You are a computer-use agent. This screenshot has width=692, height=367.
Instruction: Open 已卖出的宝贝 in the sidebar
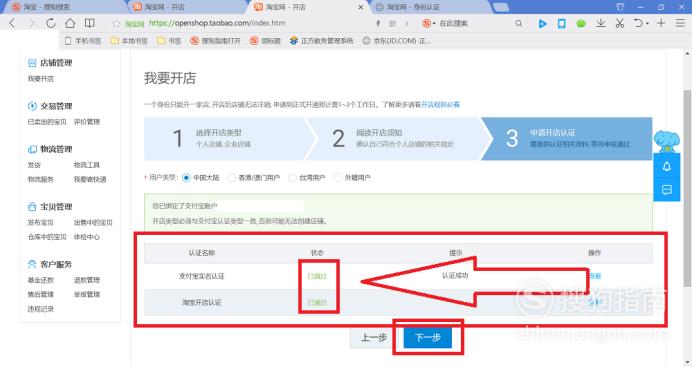47,122
